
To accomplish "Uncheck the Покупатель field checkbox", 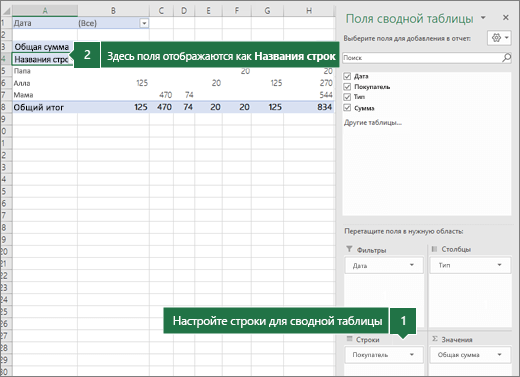I will pyautogui.click(x=347, y=87).
